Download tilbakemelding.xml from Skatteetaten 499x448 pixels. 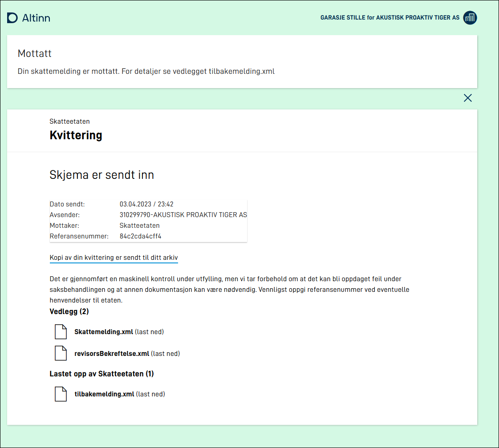120,394
